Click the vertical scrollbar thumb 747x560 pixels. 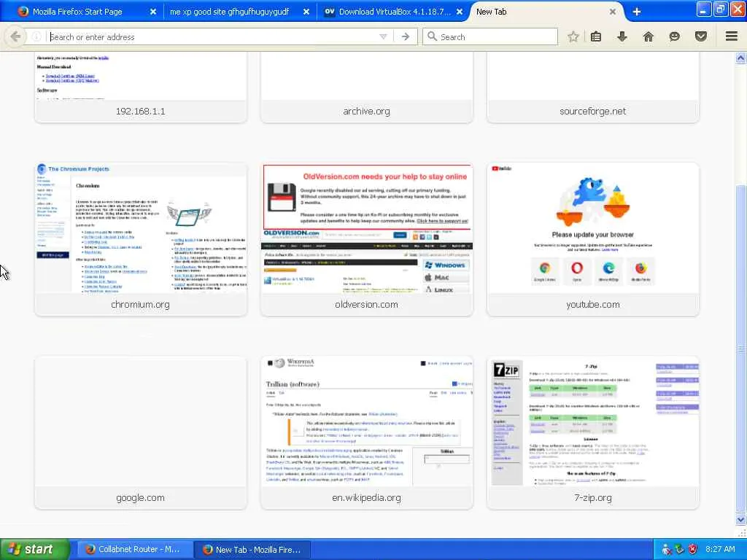(740, 349)
